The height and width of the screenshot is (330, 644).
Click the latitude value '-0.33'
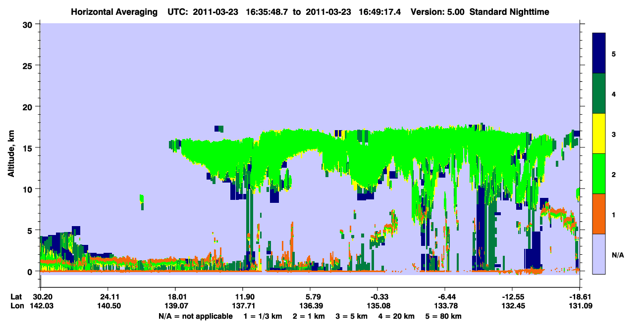tap(377, 297)
